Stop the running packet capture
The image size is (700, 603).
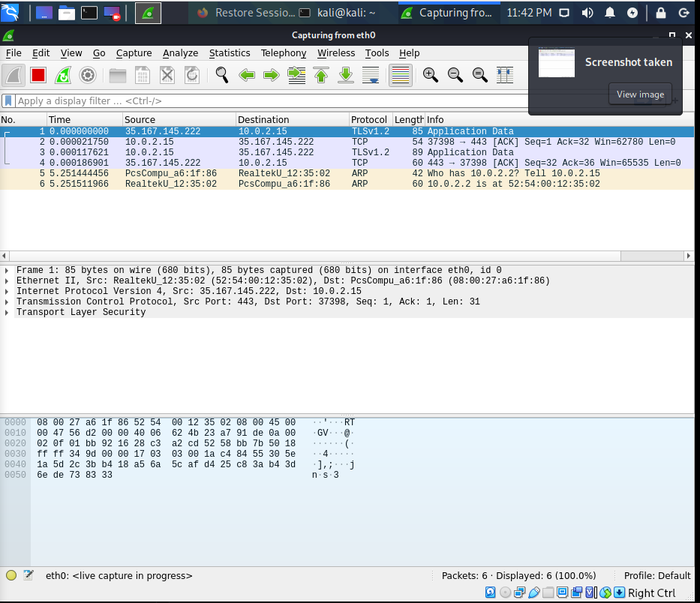click(38, 75)
